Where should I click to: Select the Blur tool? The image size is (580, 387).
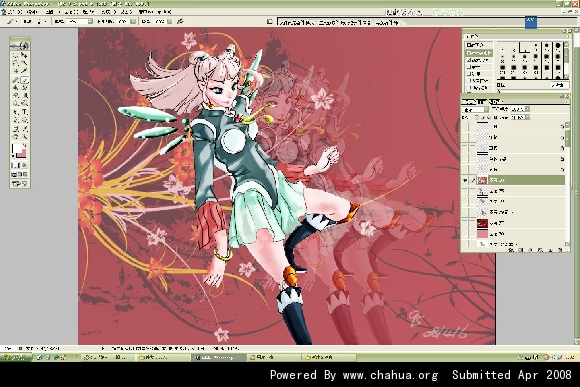click(16, 103)
